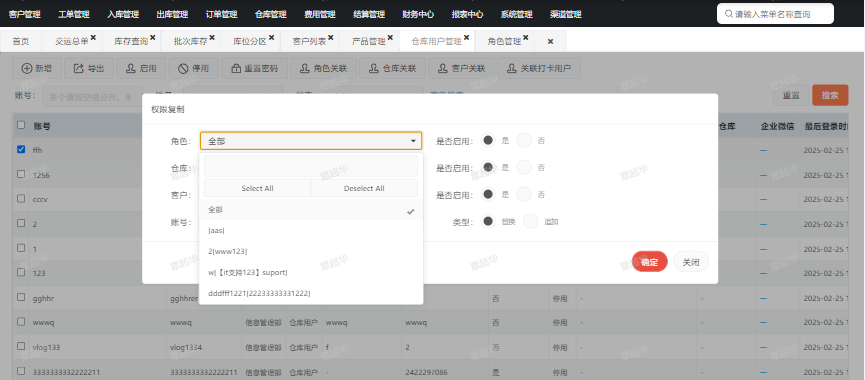Viewport: 865px width, 380px height.
Task: Select 否 for 是否启用 in the 角色 row
Action: [524, 140]
